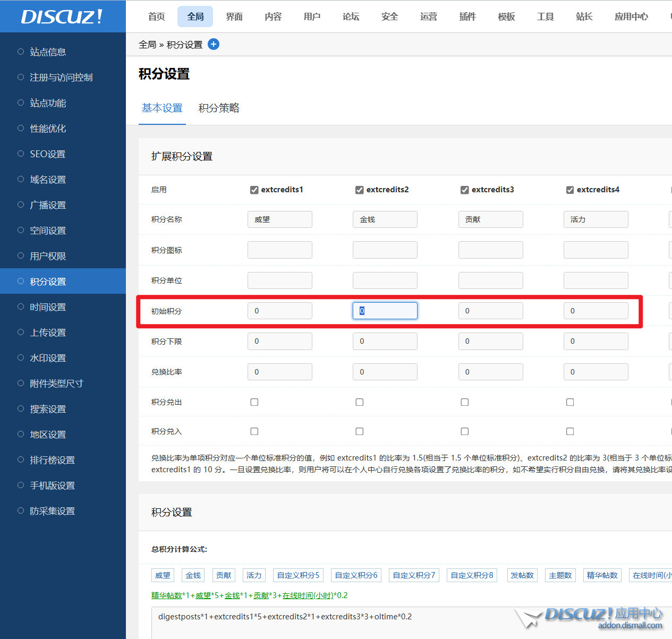Open the 用户 top navigation menu
The width and height of the screenshot is (672, 639).
pyautogui.click(x=312, y=16)
